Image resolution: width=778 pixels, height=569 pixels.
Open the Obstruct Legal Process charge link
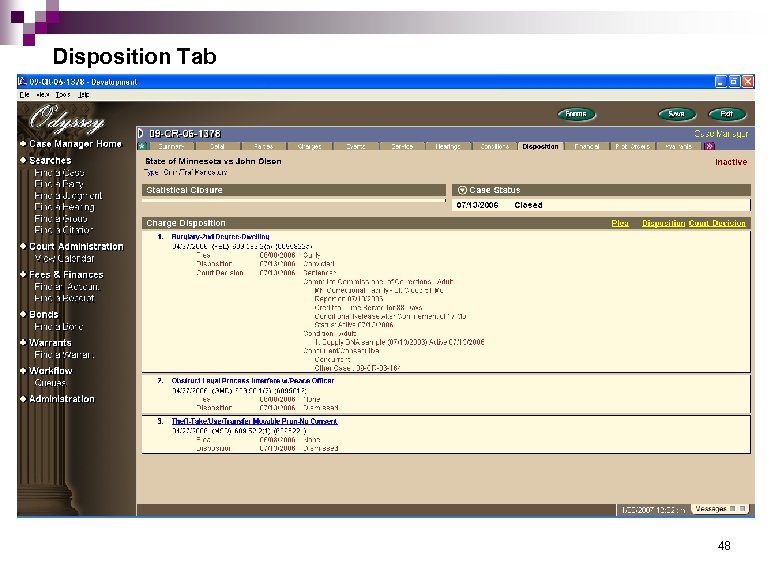[x=253, y=380]
